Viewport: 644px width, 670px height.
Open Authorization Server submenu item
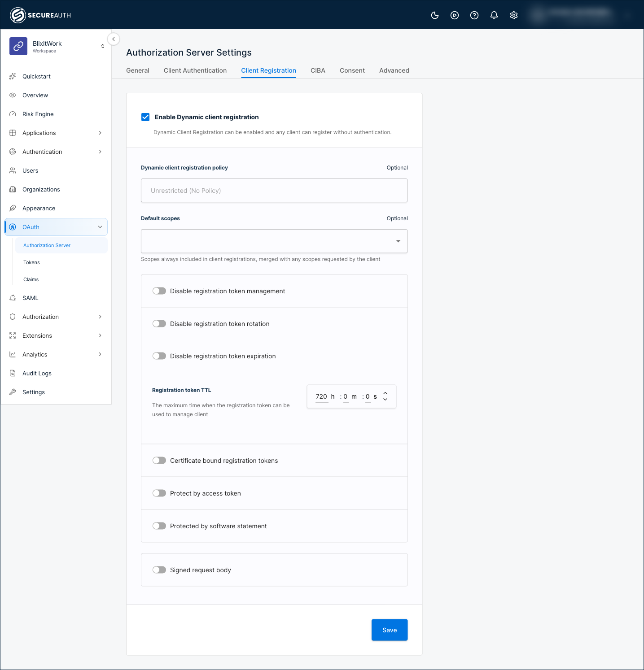61,245
